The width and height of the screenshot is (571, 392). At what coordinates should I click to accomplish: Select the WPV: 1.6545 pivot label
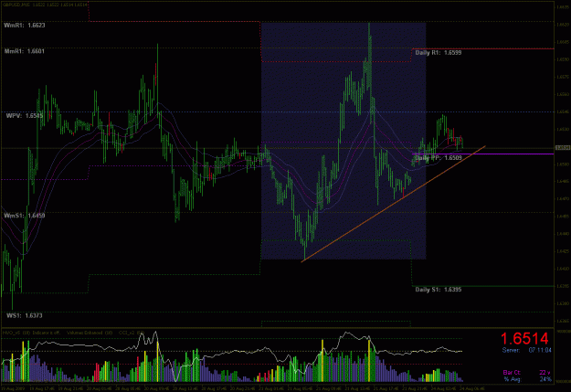coord(25,116)
